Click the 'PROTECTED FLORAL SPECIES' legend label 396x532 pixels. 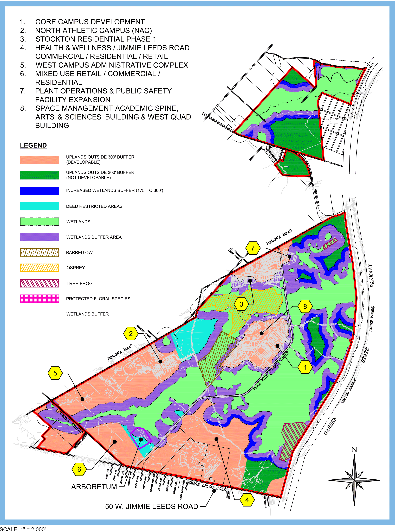coord(98,299)
